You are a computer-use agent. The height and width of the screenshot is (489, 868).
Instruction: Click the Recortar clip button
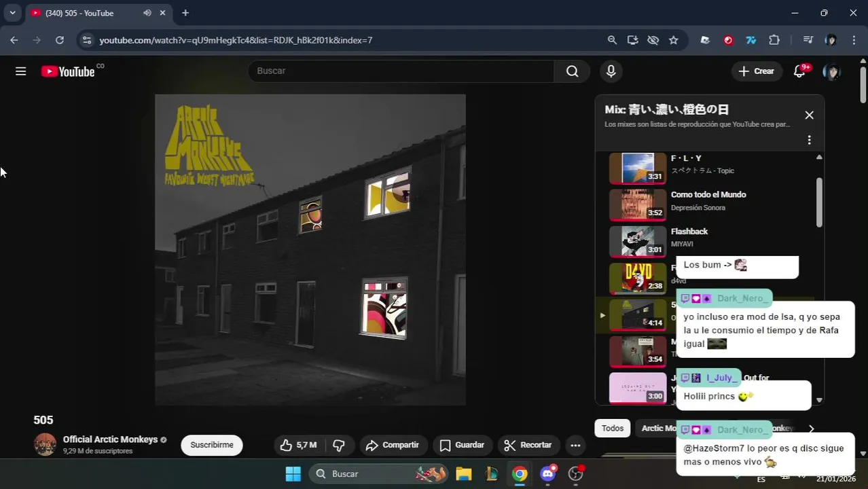click(528, 445)
